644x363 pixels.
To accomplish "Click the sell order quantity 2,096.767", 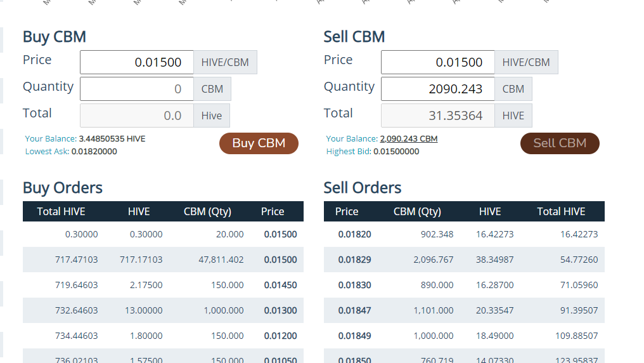I will point(434,260).
